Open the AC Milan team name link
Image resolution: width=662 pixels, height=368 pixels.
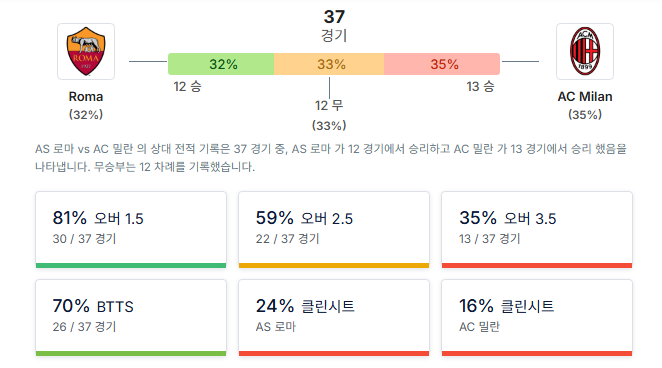(585, 97)
